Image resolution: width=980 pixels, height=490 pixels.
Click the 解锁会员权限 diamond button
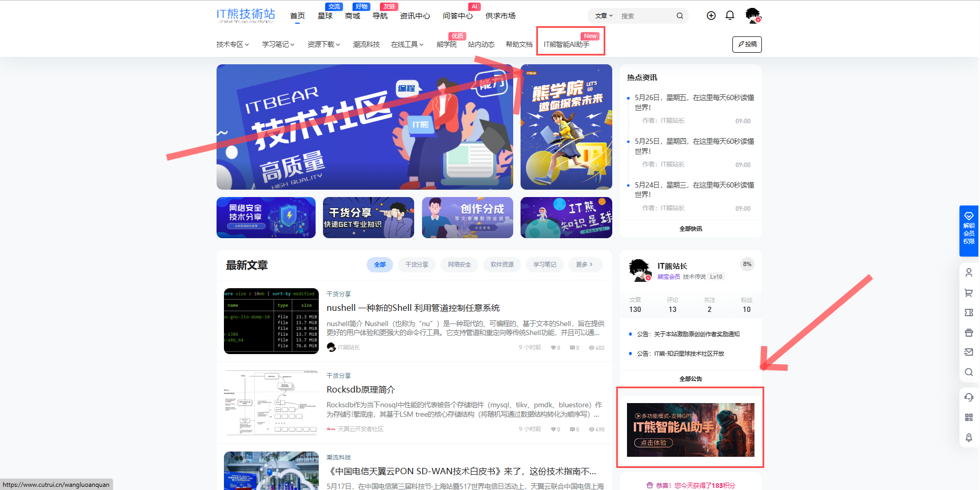969,231
